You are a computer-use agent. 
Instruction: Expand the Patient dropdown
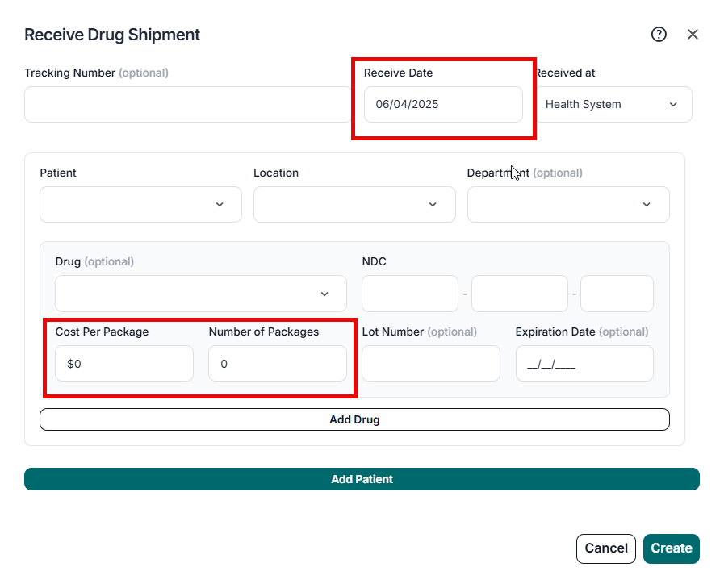click(x=140, y=204)
